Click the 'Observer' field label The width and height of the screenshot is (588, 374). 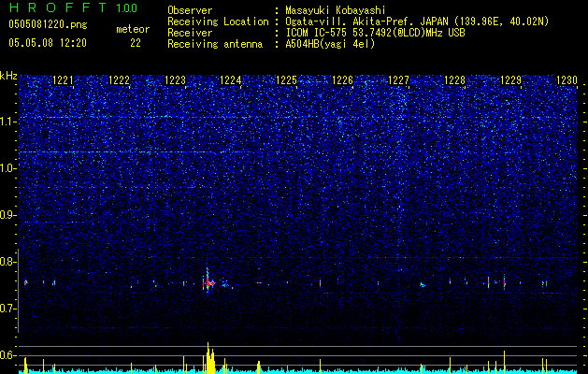click(190, 10)
